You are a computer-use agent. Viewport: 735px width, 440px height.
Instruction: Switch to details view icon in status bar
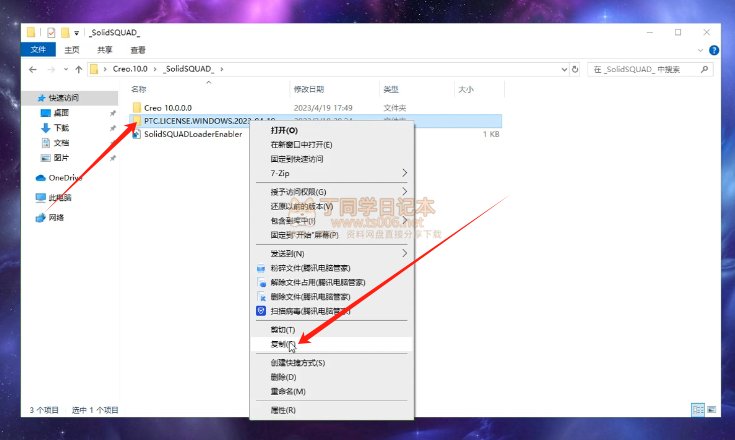click(x=698, y=410)
